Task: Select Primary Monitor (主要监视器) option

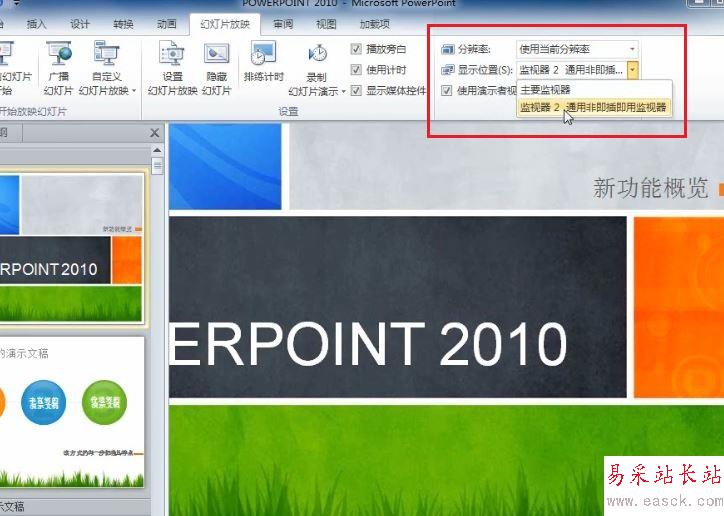Action: (x=594, y=90)
